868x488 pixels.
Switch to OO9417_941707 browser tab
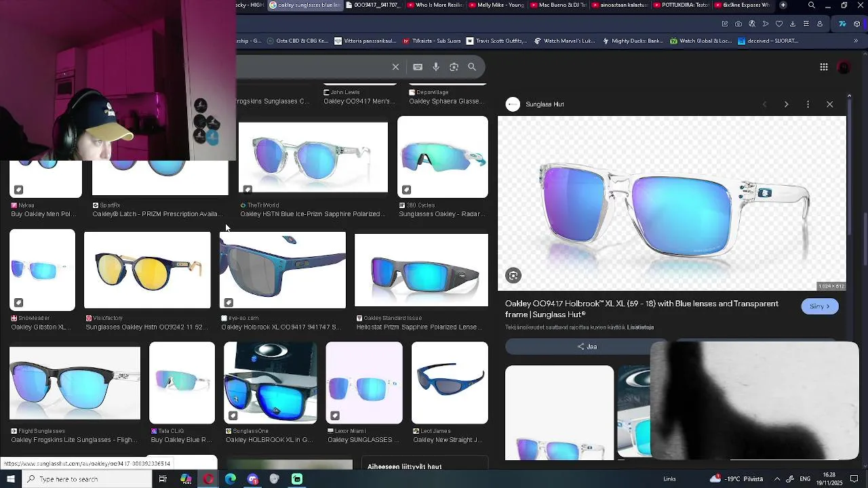(x=374, y=5)
